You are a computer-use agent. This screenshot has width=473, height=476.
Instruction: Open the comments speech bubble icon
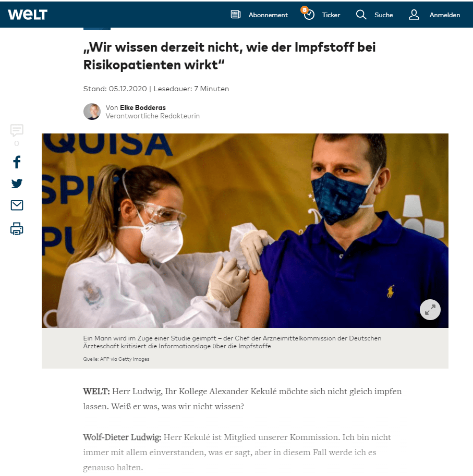tap(17, 130)
